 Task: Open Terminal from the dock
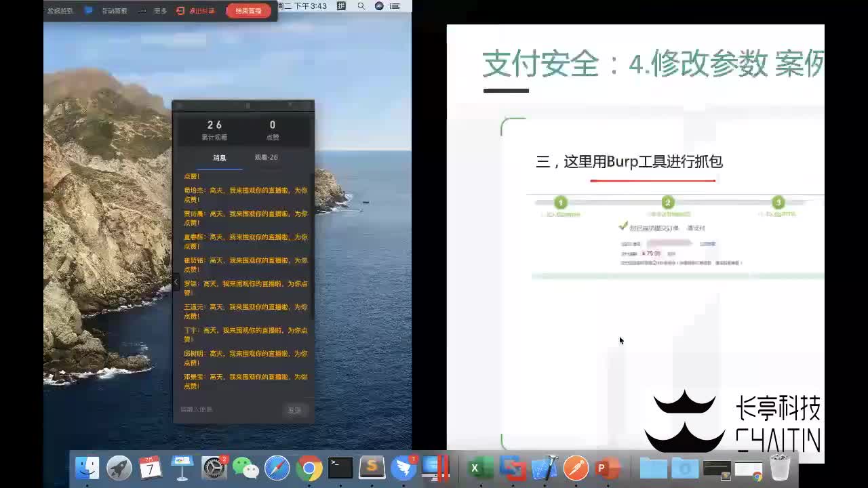340,468
